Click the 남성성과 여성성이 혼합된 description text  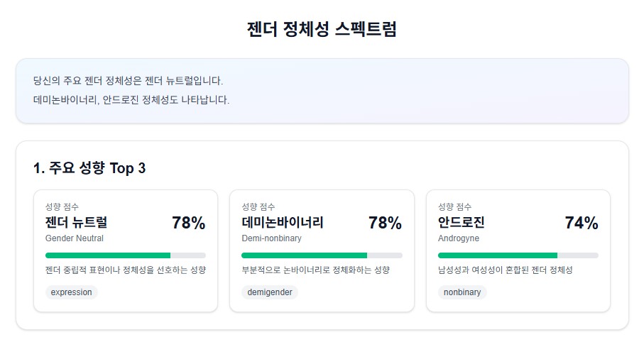click(x=505, y=270)
